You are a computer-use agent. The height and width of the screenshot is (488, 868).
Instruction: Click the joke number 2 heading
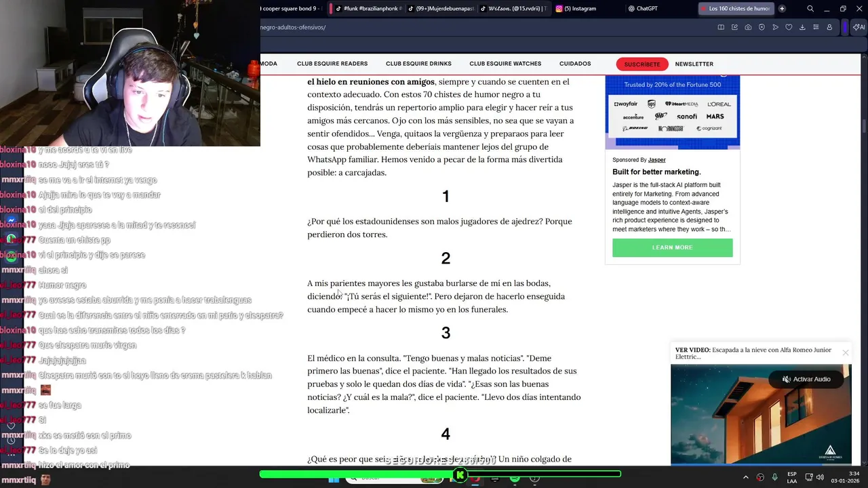coord(446,258)
